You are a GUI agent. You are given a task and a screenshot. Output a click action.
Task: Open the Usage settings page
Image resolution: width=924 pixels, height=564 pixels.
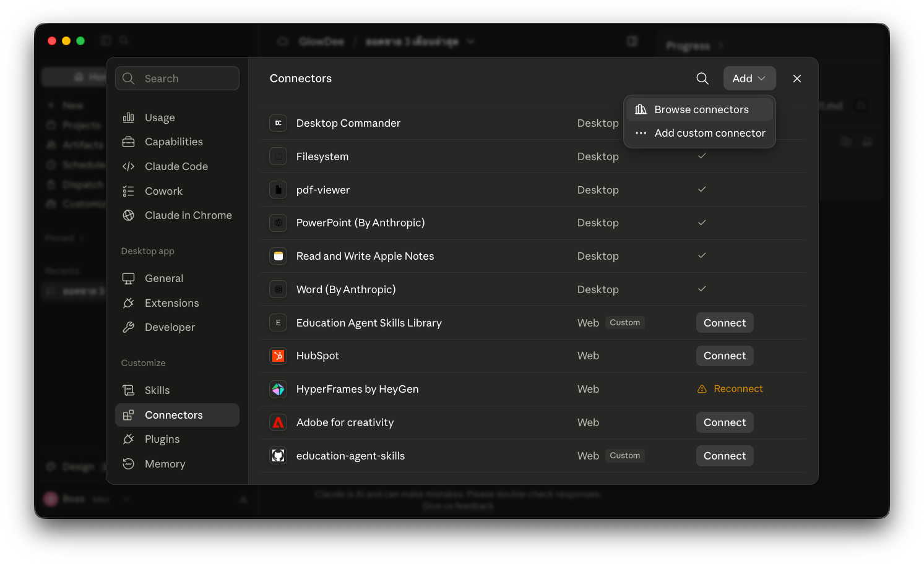(x=177, y=117)
